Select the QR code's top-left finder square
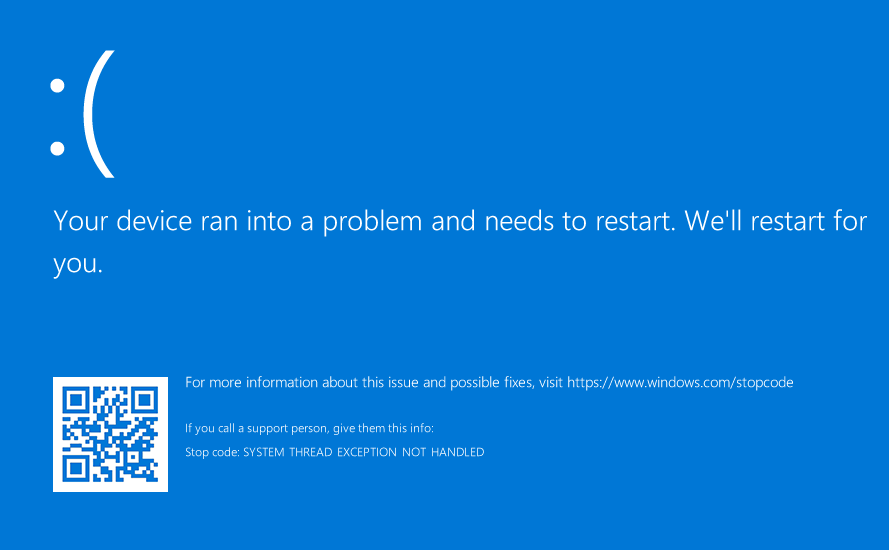The width and height of the screenshot is (889, 550). pos(76,400)
